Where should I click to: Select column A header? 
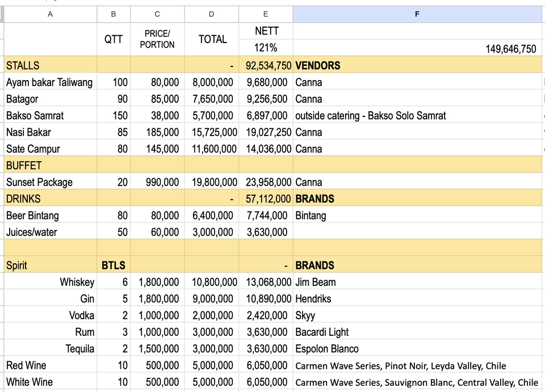[x=50, y=14]
